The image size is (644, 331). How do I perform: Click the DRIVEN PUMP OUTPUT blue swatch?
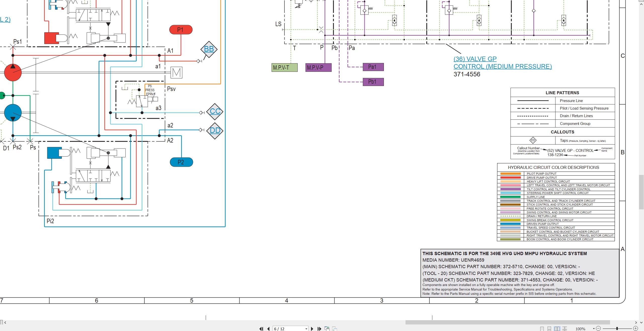pyautogui.click(x=510, y=224)
